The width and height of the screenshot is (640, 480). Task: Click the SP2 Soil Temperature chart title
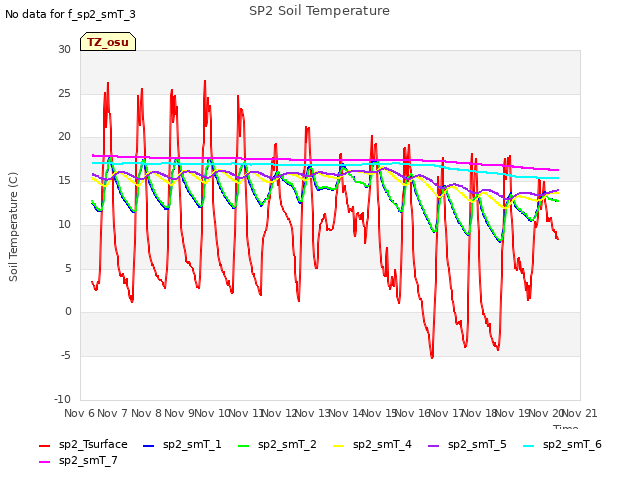pyautogui.click(x=319, y=11)
